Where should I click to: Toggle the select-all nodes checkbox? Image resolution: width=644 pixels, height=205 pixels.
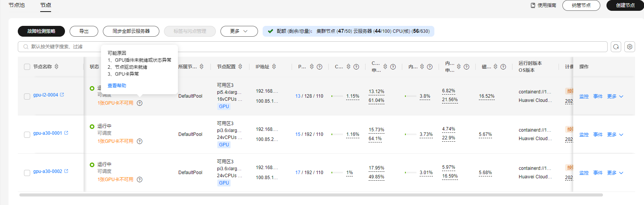27,67
